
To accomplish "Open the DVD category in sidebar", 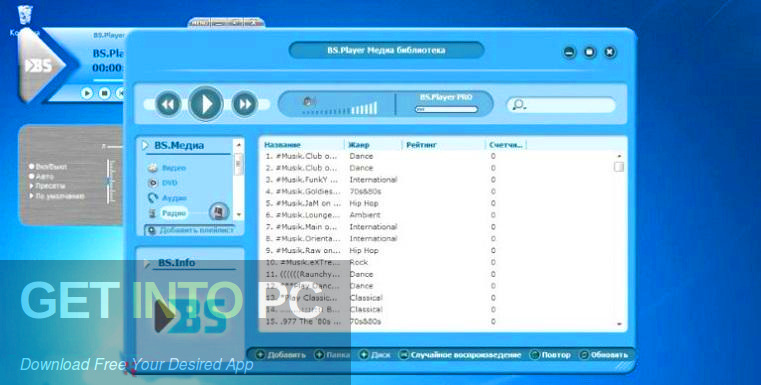I will (x=169, y=183).
